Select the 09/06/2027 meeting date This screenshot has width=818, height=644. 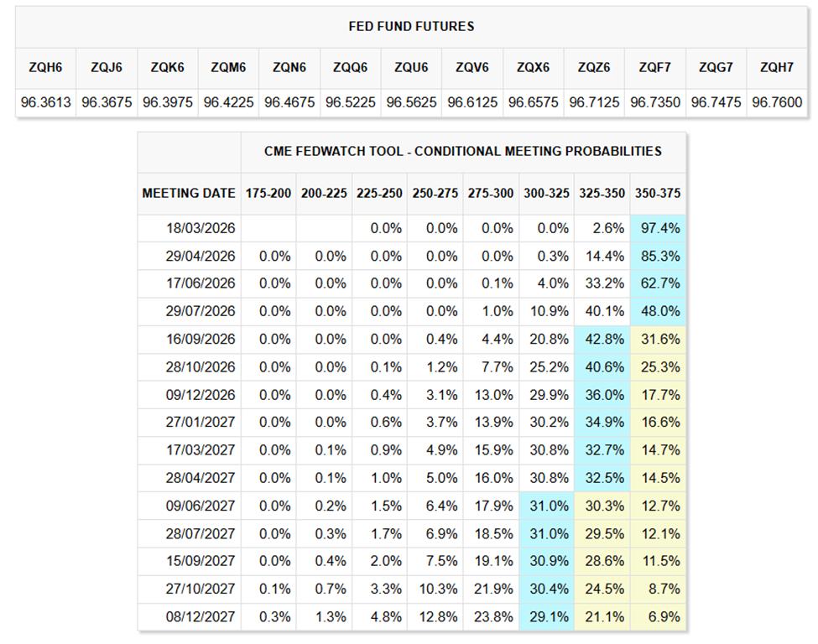click(201, 506)
